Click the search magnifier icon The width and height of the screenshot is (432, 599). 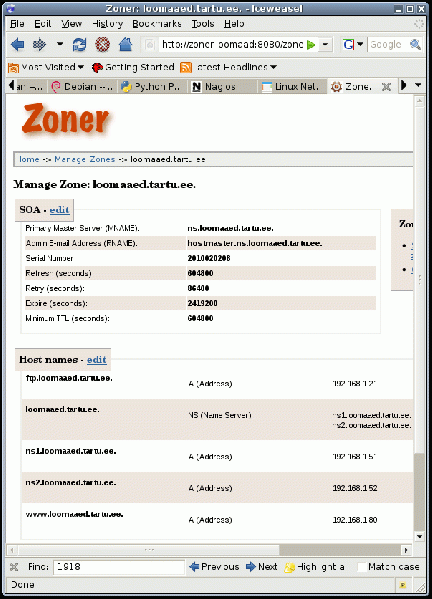[x=415, y=45]
